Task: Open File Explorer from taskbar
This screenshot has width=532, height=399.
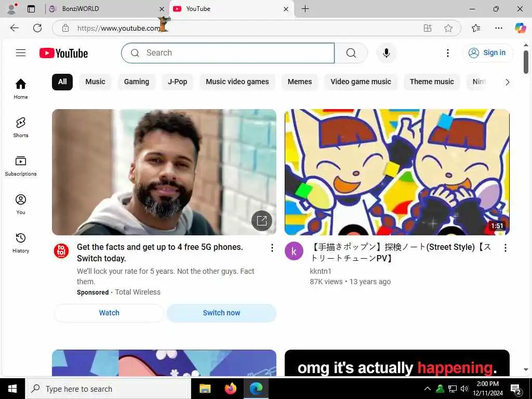Action: [205, 389]
